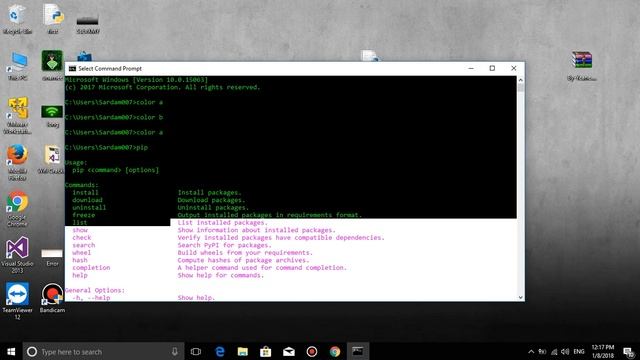Open File Explorer from the taskbar
Viewport: 640px width, 360px height.
(242, 351)
